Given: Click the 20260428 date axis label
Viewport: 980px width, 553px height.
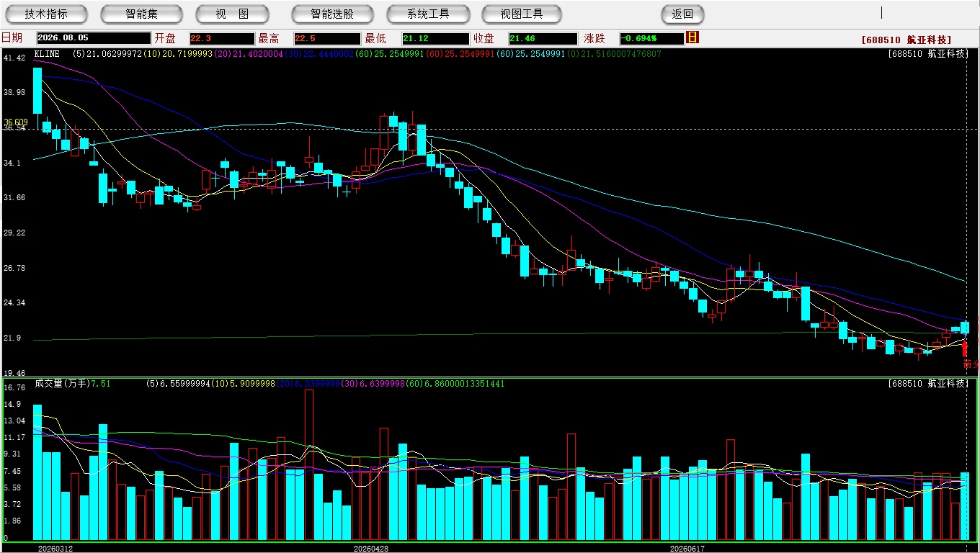Looking at the screenshot, I should tap(371, 548).
